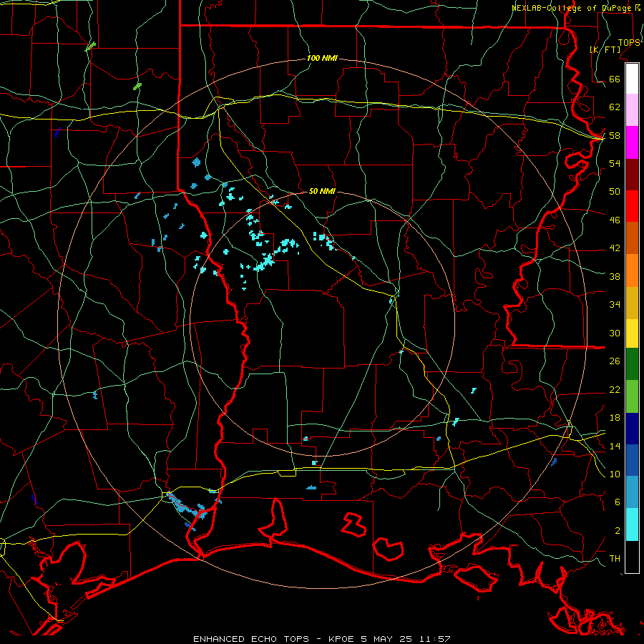This screenshot has height=644, width=644.
Task: Click the dark red 54 kft swatch
Action: tap(632, 174)
